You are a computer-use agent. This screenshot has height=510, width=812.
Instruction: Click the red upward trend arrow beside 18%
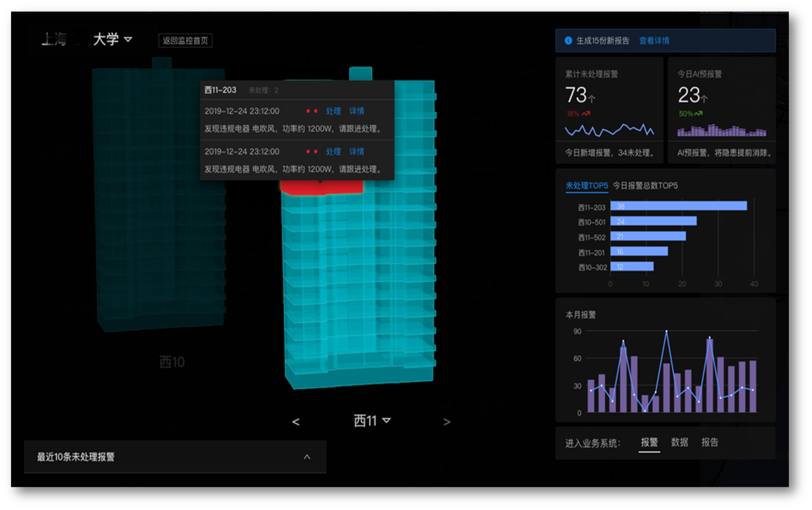click(x=586, y=113)
